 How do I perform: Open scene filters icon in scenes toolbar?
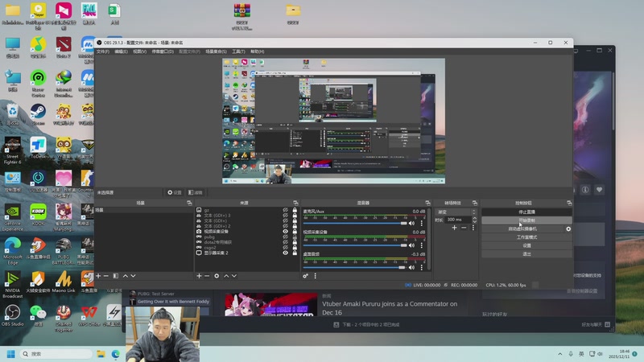tap(116, 276)
